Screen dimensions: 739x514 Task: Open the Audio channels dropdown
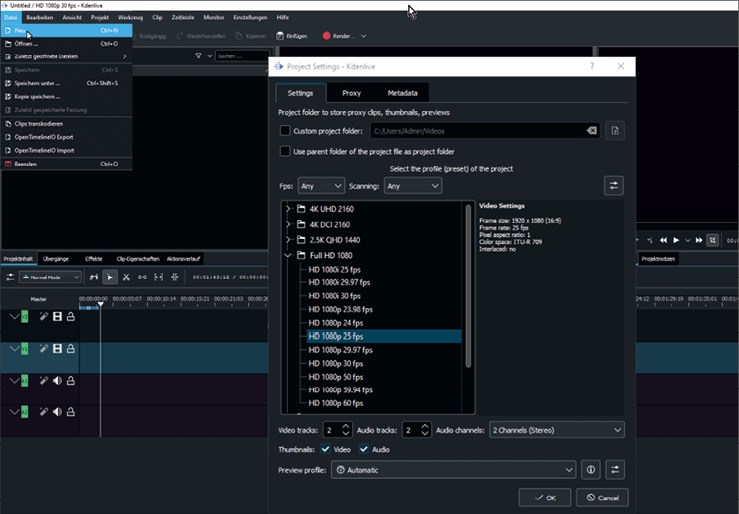pos(556,430)
